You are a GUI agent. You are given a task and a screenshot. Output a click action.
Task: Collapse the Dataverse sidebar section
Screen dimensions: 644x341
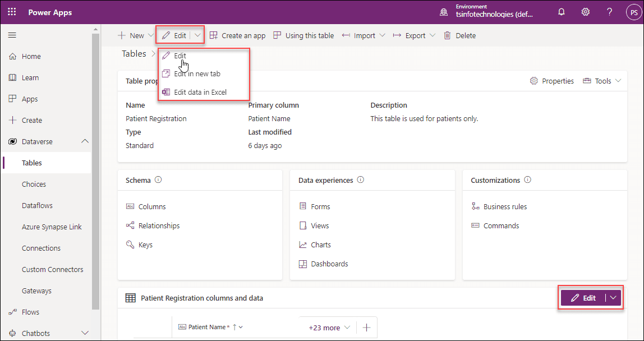[x=85, y=141]
